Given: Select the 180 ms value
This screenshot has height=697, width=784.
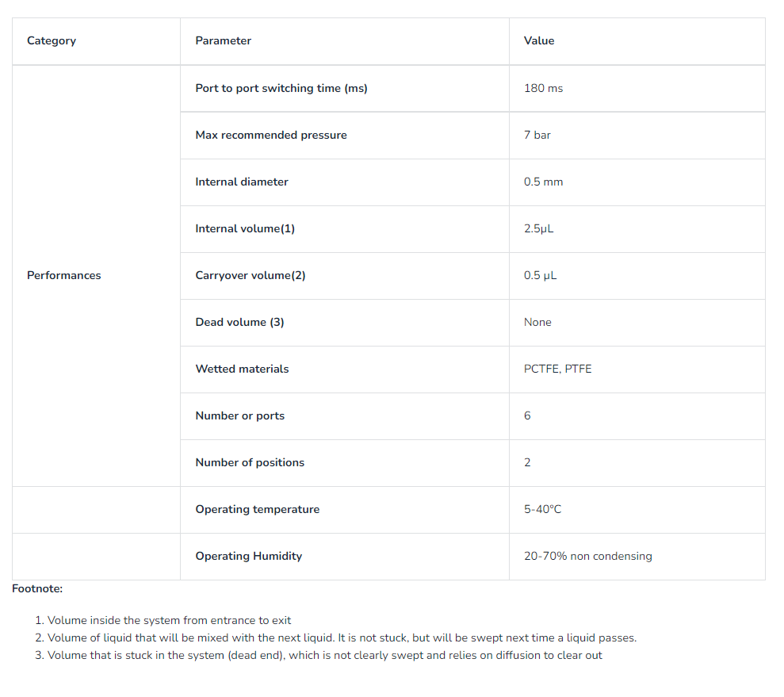Looking at the screenshot, I should tap(543, 89).
